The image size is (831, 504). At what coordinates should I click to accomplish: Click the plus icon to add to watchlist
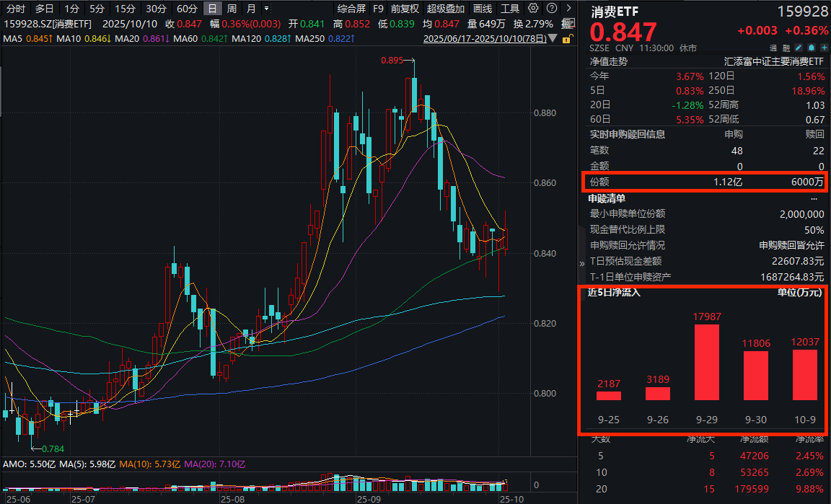point(824,47)
